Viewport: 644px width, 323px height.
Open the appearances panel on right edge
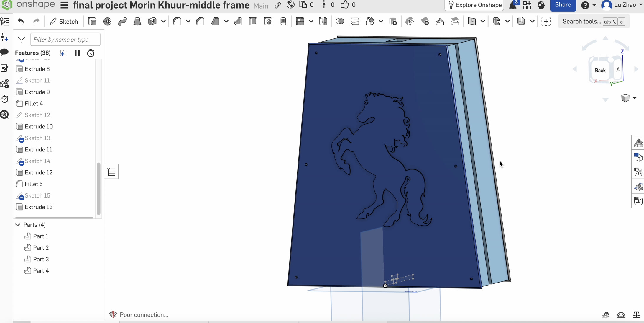tap(638, 143)
